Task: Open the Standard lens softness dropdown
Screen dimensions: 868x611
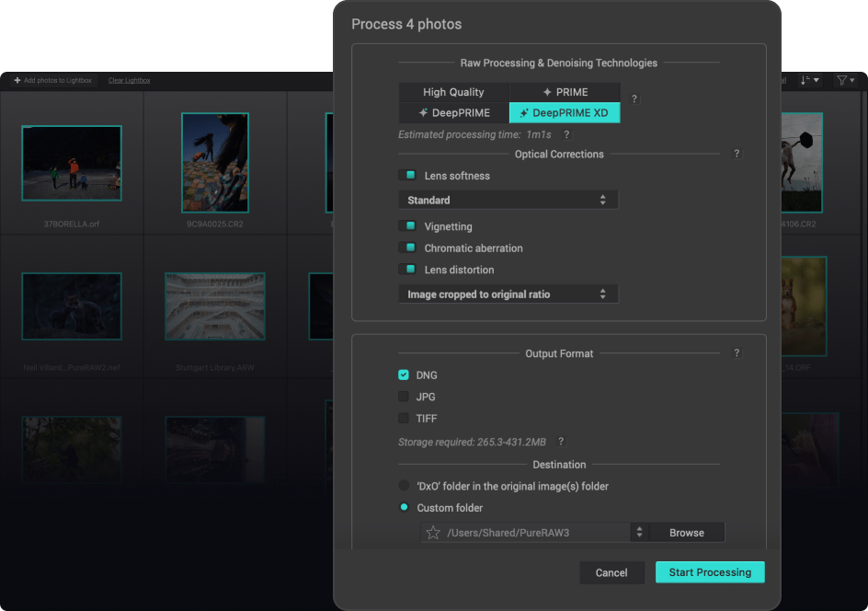Action: point(508,200)
